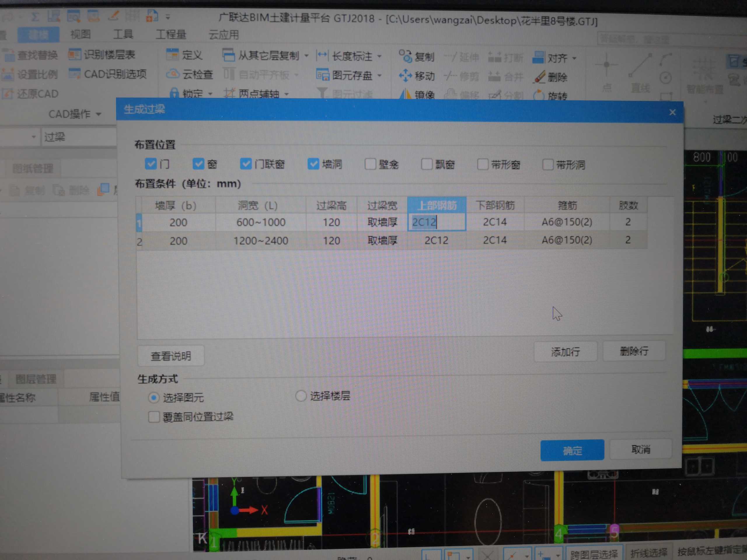Select the 直线 line drawing tool
Image resolution: width=747 pixels, height=560 pixels.
pos(640,73)
